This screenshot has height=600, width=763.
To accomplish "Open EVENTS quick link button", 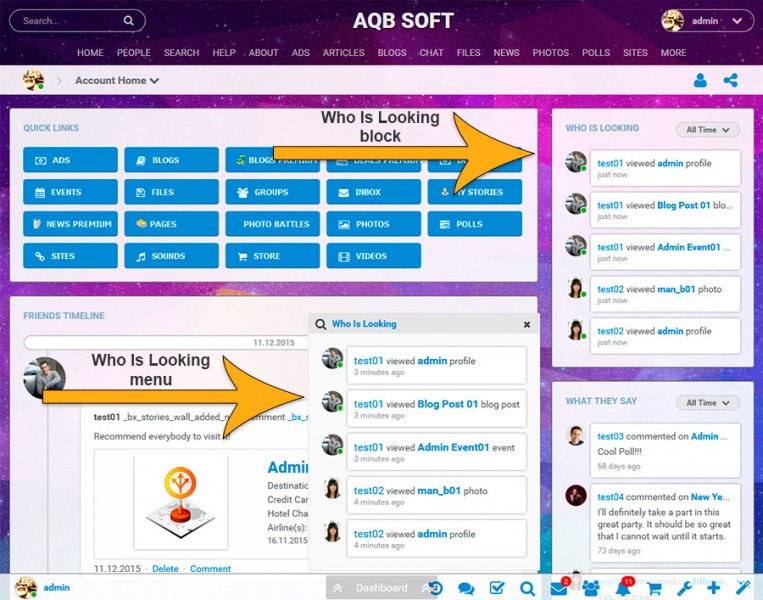I will pyautogui.click(x=70, y=192).
